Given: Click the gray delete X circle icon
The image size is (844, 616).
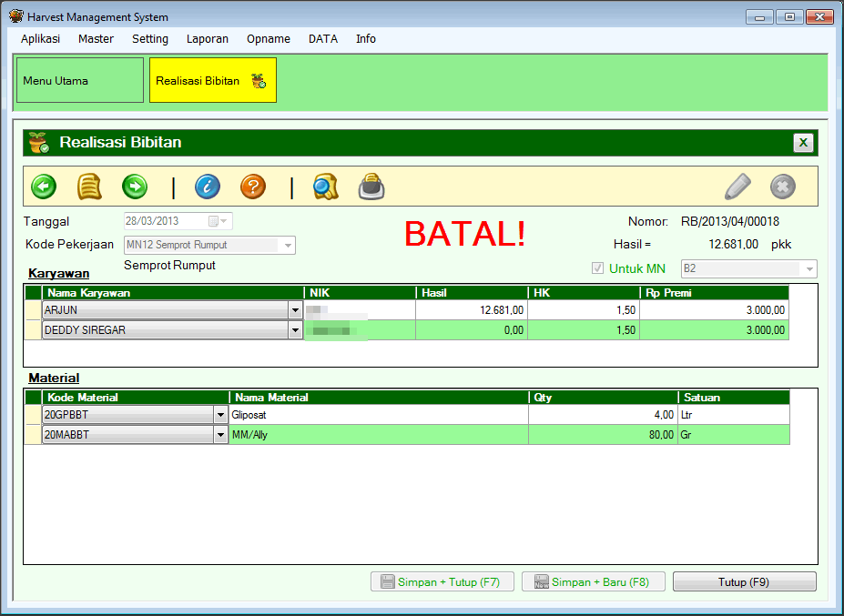Looking at the screenshot, I should tap(783, 187).
